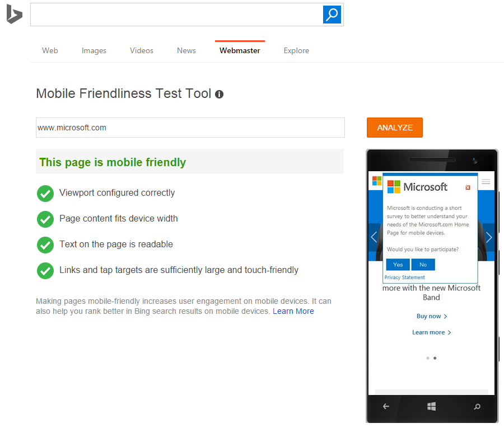Screen dimensions: 504x428
Task: Click the carousel left arrow in preview
Action: [x=374, y=237]
